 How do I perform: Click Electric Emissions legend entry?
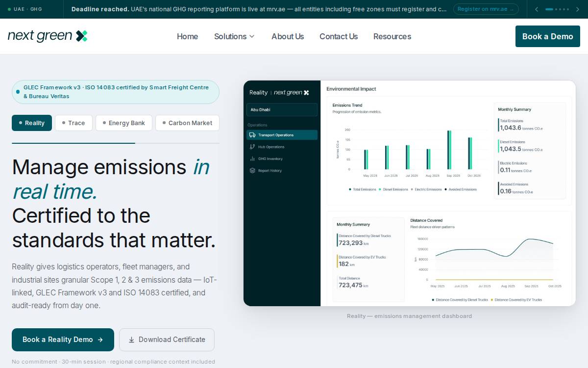[x=426, y=189]
